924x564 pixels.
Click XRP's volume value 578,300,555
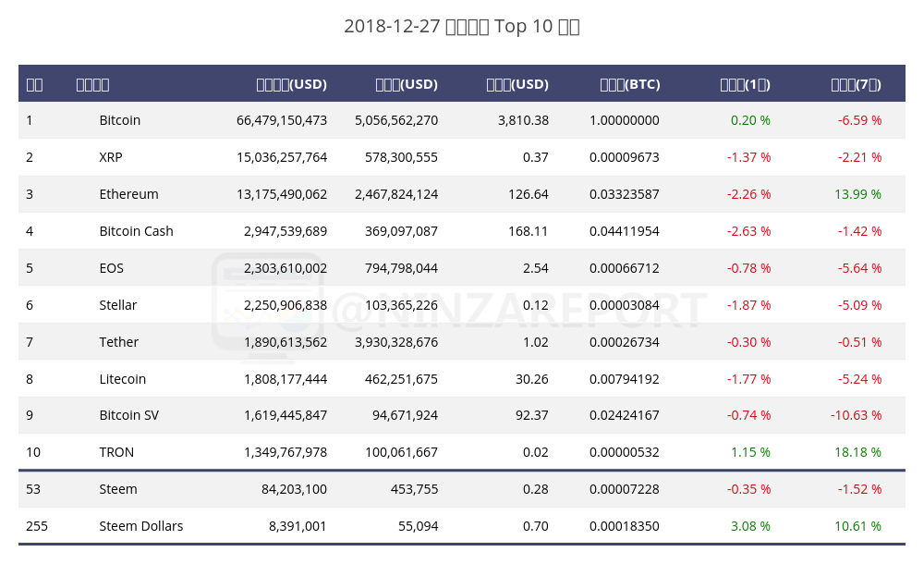coord(401,157)
